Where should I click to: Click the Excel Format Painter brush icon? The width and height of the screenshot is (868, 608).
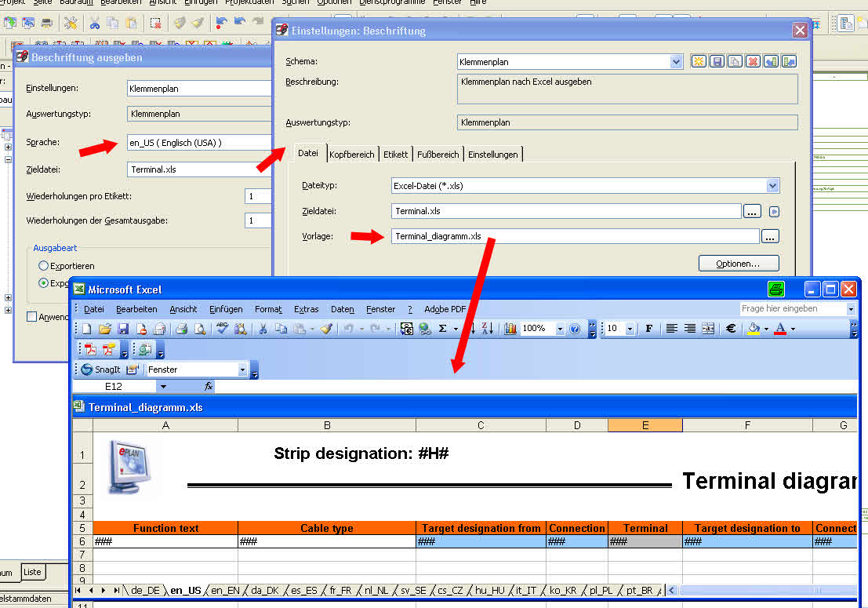tap(327, 329)
